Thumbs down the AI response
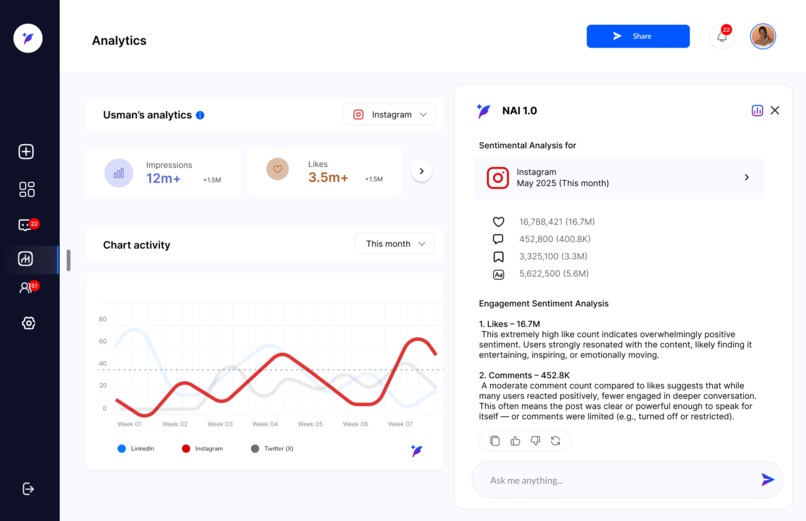Image resolution: width=806 pixels, height=521 pixels. click(536, 441)
